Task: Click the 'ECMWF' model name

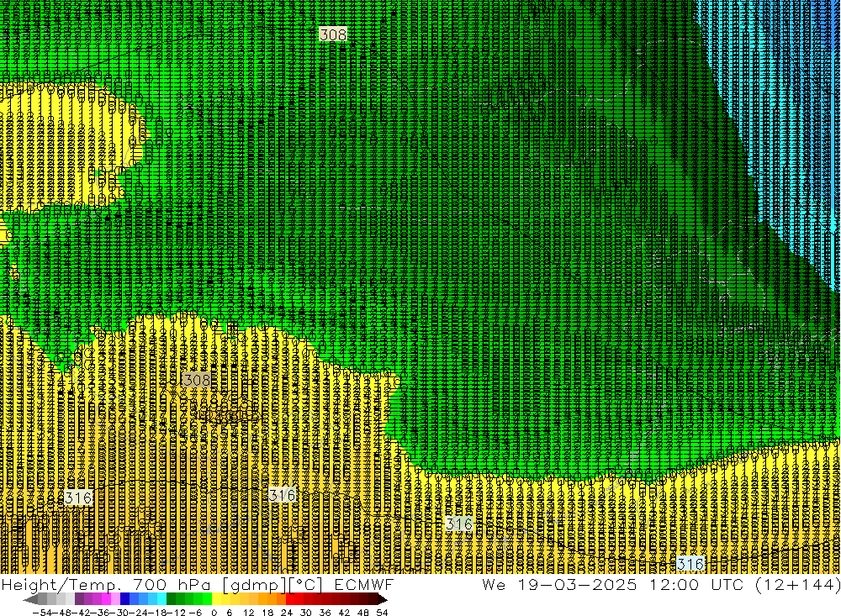Action: click(364, 584)
